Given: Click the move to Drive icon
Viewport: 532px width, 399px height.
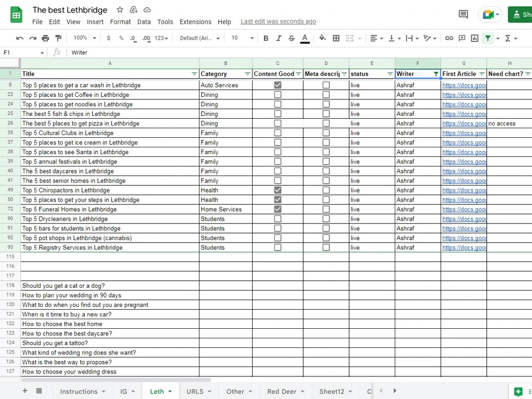Looking at the screenshot, I should 134,10.
